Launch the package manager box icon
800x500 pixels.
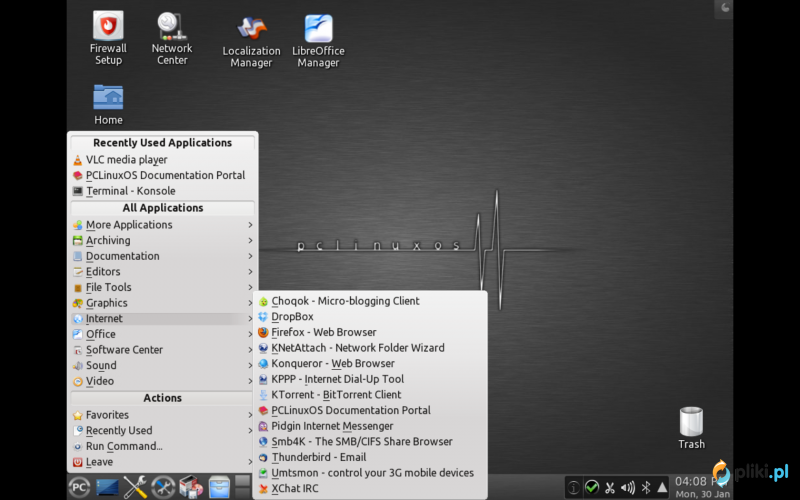point(191,487)
